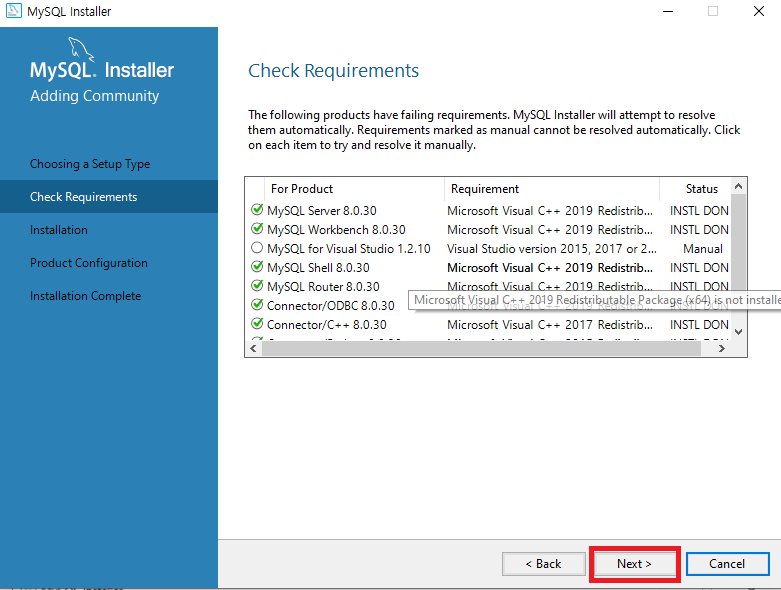Click green check icon for MySQL Server 8.0.30

pos(257,210)
